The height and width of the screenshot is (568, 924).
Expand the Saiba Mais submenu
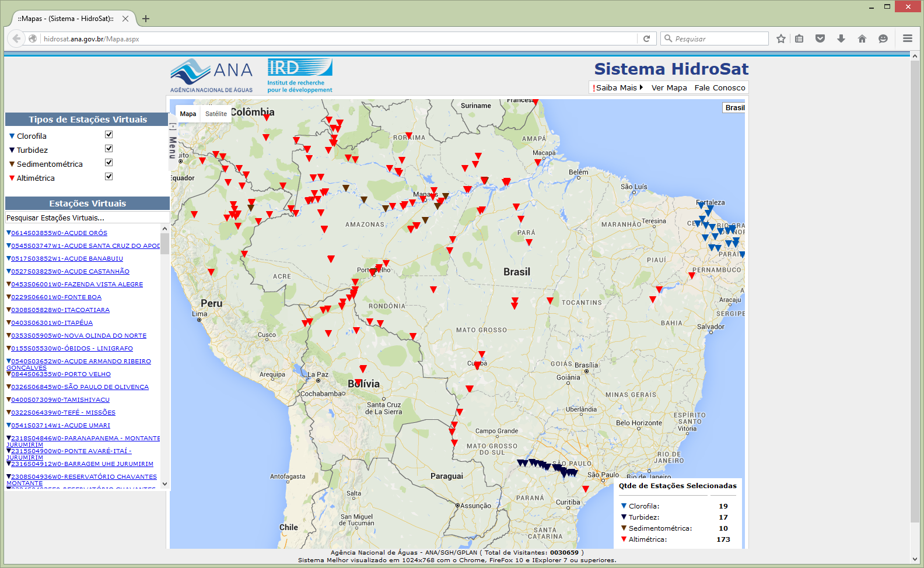(617, 88)
